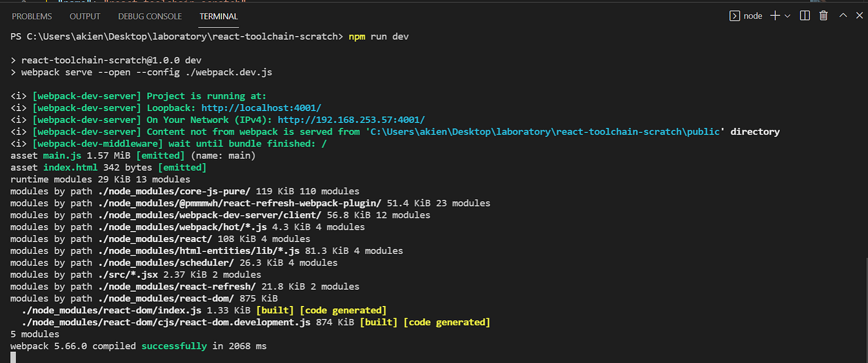Switch to the PROBLEMS tab
The image size is (868, 363).
point(32,16)
